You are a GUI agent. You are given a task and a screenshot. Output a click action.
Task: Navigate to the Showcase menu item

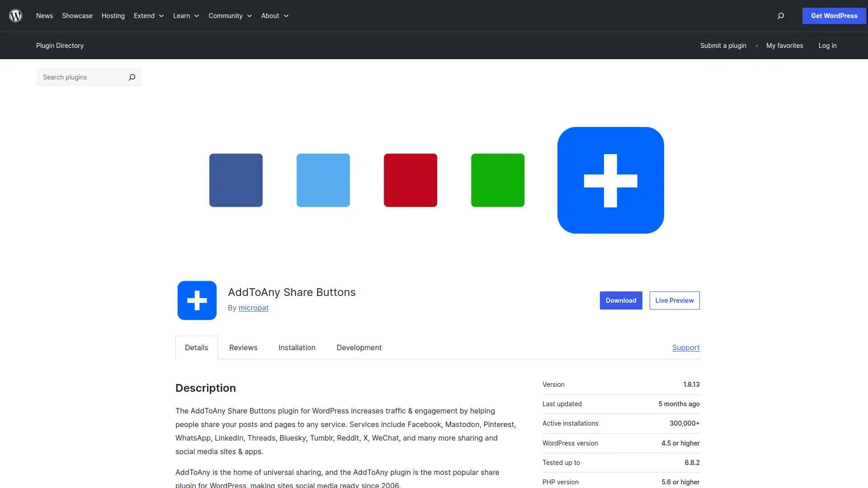pyautogui.click(x=77, y=16)
